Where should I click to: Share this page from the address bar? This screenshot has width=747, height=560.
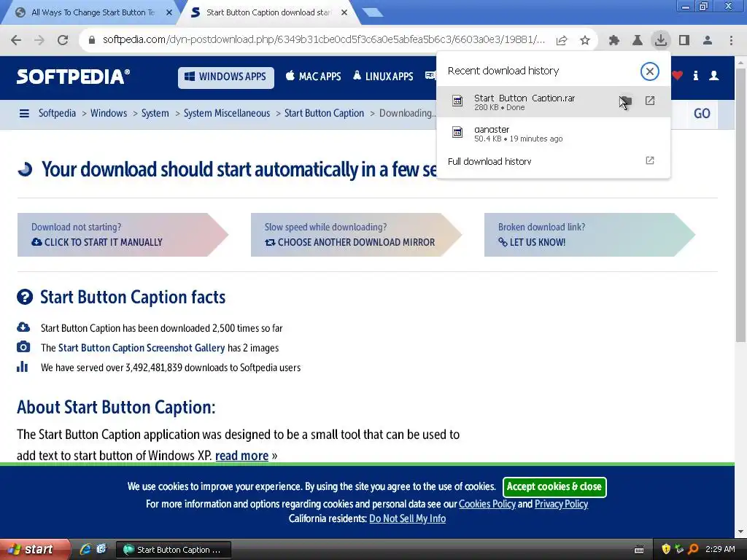(x=562, y=40)
